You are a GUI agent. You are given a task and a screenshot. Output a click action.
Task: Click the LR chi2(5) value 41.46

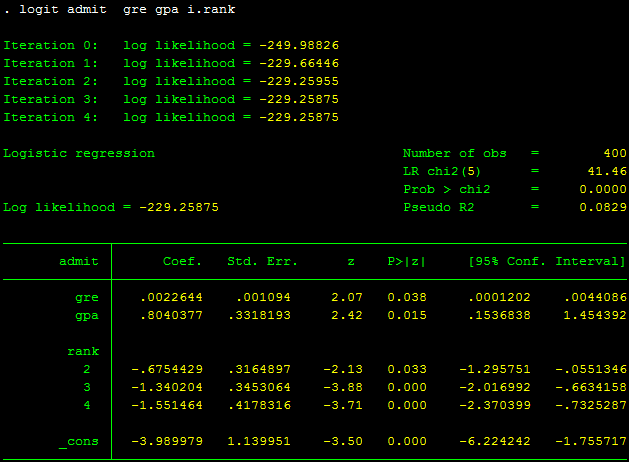tap(607, 171)
